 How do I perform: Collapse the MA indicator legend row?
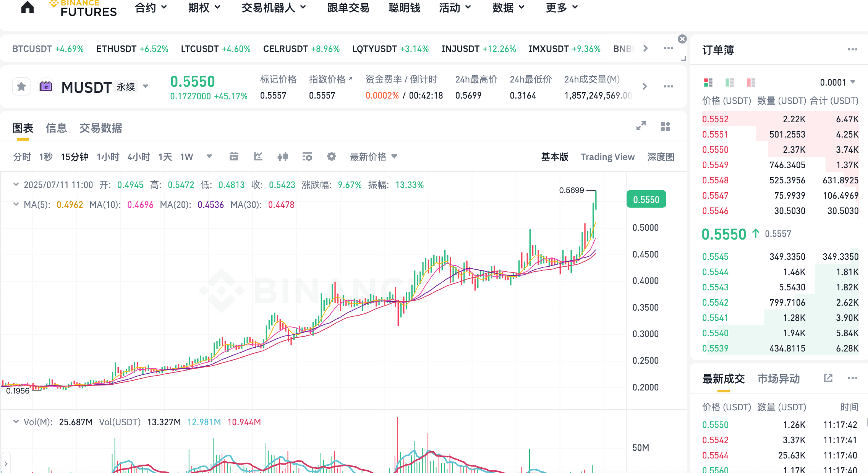[x=16, y=204]
